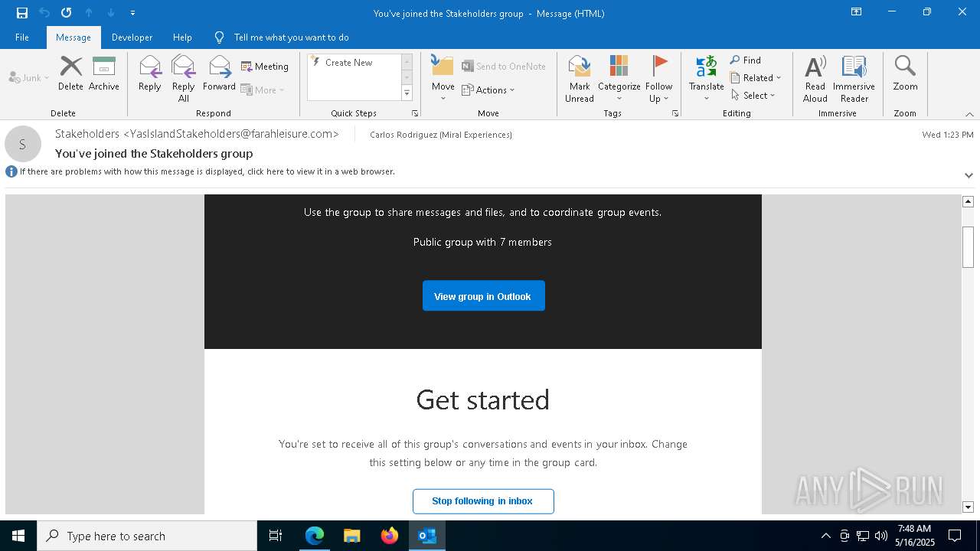
Task: Click the vertical scrollbar thumb
Action: 968,246
